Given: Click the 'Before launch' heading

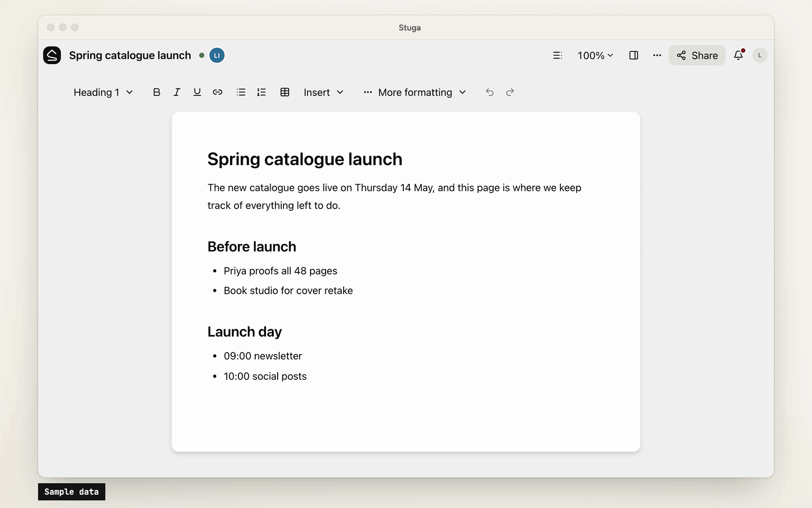Looking at the screenshot, I should coord(252,247).
